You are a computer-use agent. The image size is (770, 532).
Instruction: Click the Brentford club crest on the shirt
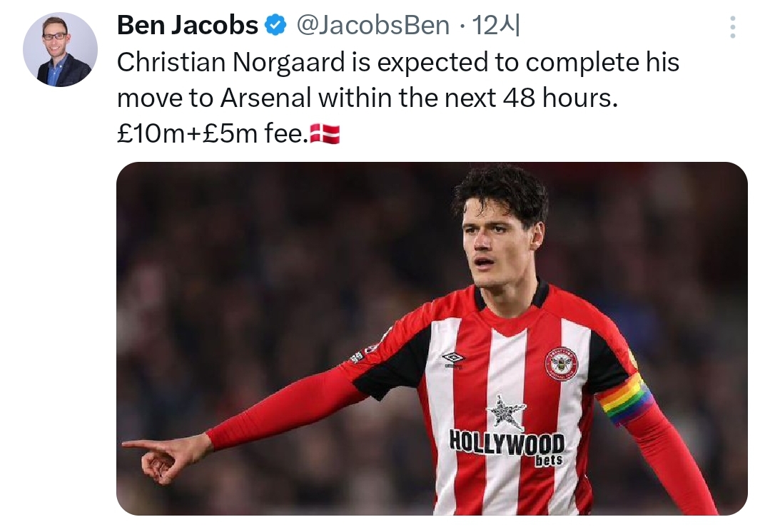point(561,364)
